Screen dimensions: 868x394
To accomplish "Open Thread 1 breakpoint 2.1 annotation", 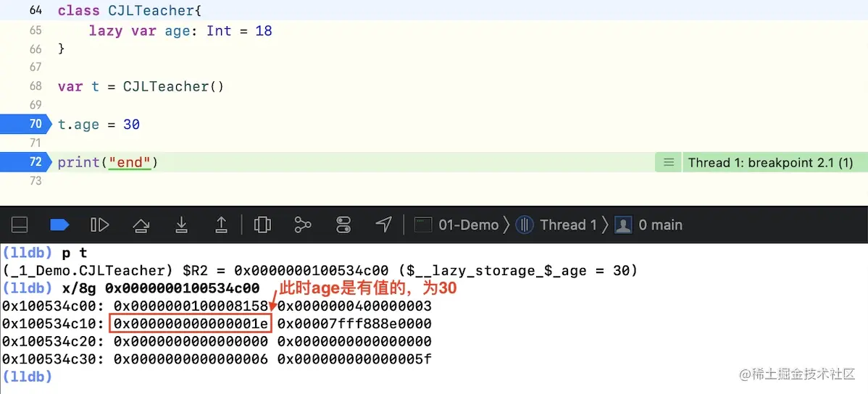I will coord(770,163).
